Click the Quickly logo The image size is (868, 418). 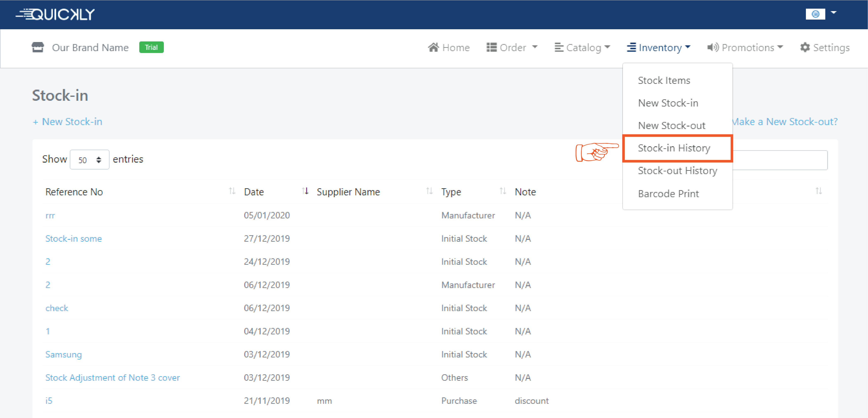(x=55, y=14)
